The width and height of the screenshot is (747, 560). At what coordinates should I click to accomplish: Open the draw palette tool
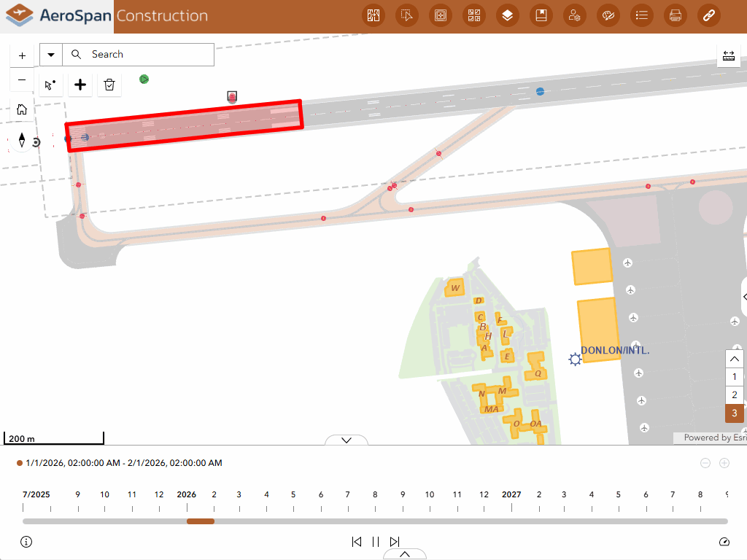(x=608, y=15)
